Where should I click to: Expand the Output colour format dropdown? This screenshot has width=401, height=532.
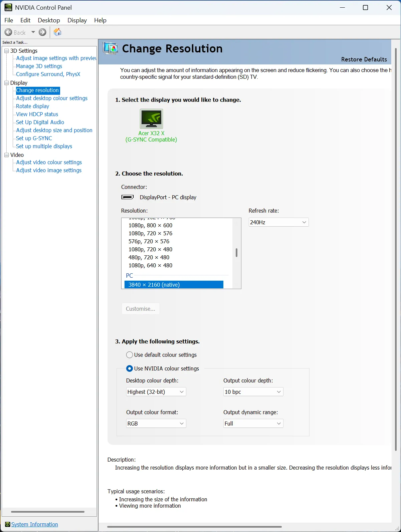point(156,424)
